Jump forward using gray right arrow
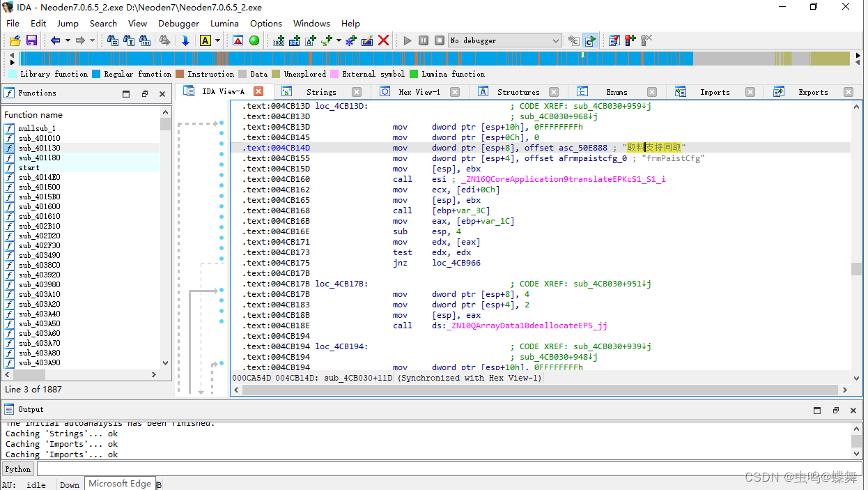The height and width of the screenshot is (490, 868). pyautogui.click(x=80, y=40)
